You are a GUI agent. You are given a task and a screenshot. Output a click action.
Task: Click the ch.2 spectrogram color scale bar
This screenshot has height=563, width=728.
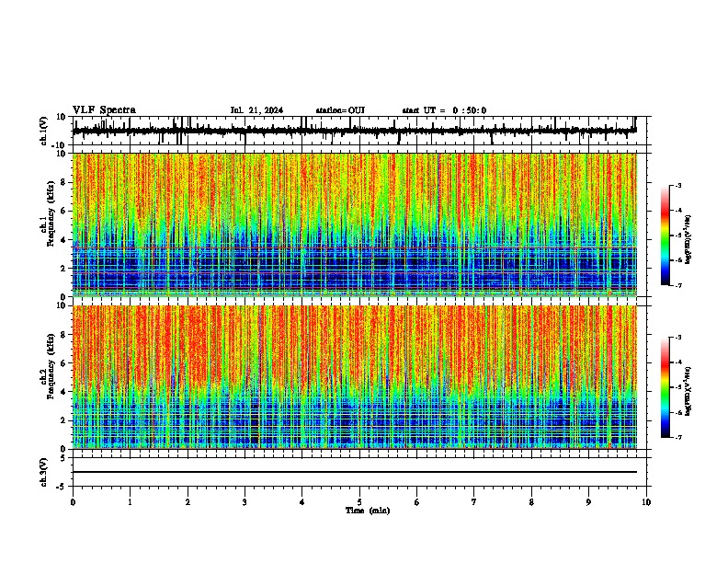[x=665, y=387]
